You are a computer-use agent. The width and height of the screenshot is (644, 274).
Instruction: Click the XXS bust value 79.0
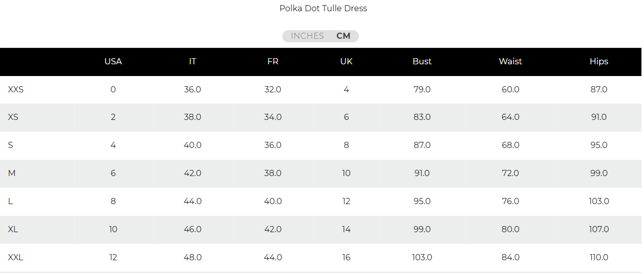click(422, 89)
